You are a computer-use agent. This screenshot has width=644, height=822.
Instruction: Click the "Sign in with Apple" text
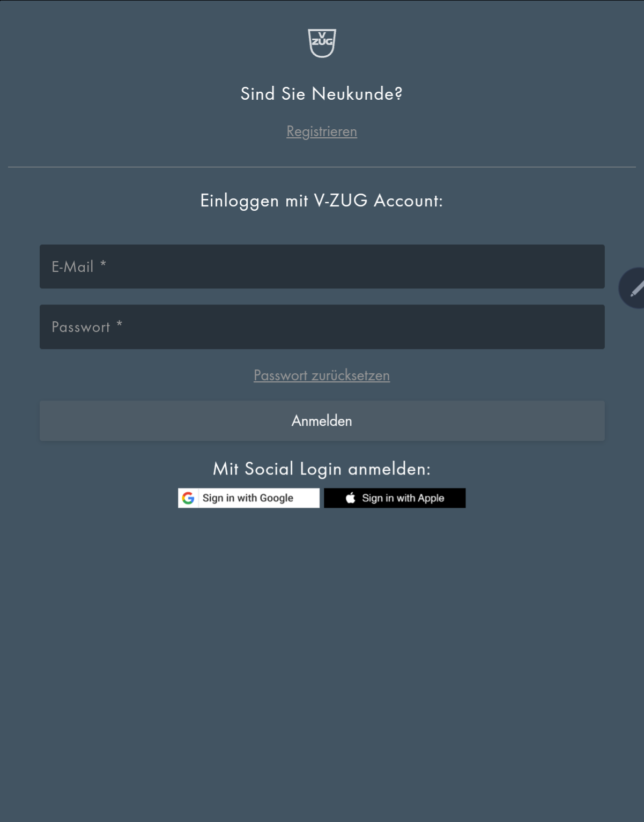pos(403,498)
